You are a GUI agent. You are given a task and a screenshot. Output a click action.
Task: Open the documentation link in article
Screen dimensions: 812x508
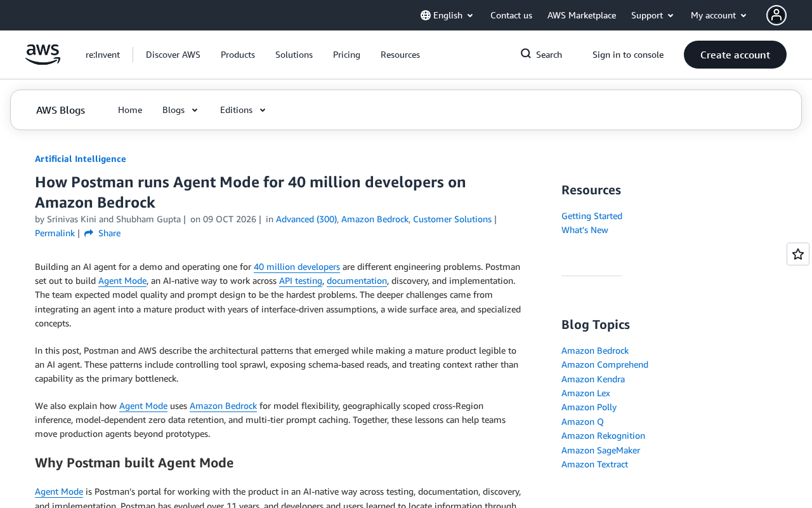pos(357,281)
